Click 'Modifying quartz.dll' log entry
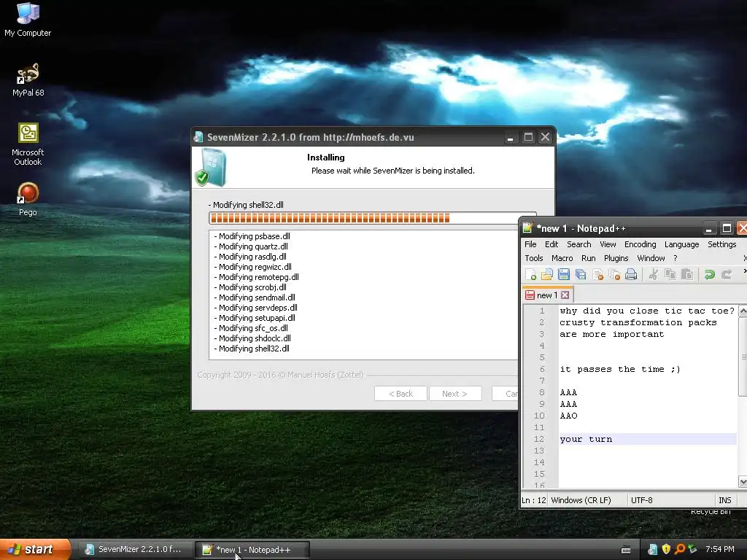747x560 pixels. pos(251,246)
